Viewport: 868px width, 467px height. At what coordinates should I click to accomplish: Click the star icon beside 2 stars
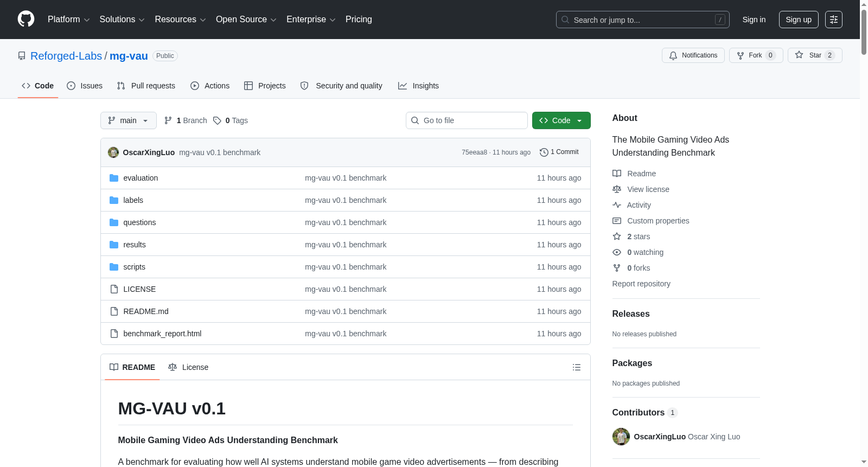pyautogui.click(x=617, y=236)
